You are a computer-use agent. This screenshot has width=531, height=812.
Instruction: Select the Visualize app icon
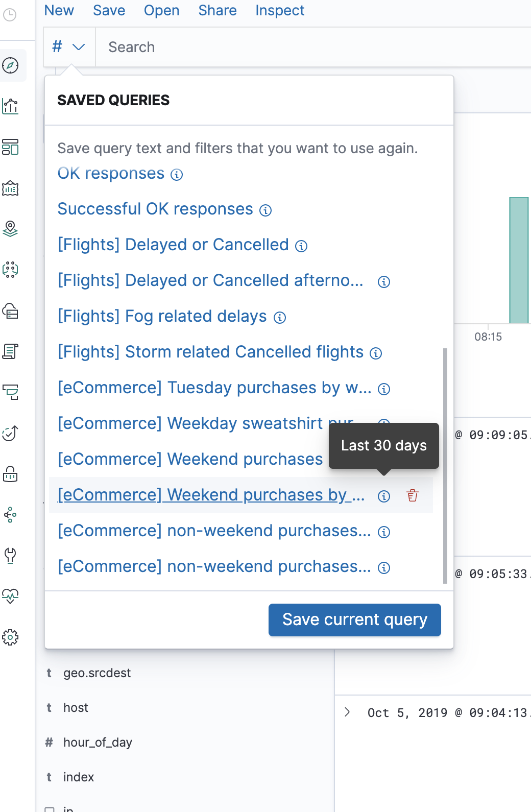(10, 107)
